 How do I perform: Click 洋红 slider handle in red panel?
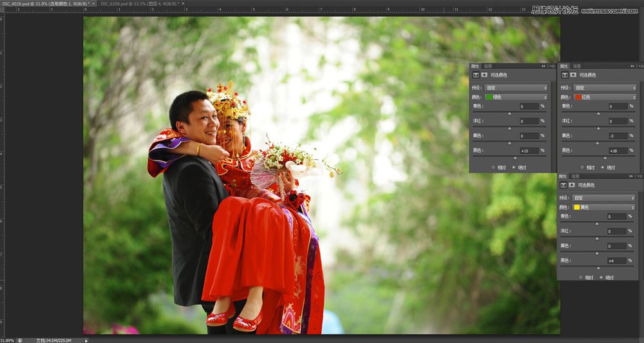pos(598,128)
